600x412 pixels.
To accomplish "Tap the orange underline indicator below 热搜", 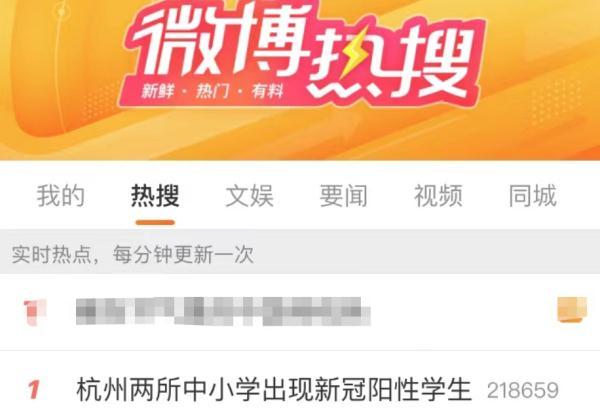I will 155,222.
